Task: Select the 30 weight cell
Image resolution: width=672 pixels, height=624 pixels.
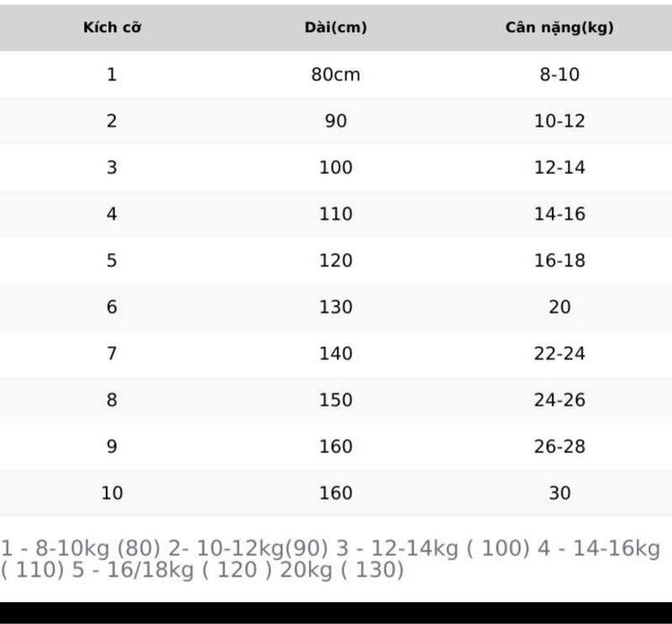Action: pos(559,493)
